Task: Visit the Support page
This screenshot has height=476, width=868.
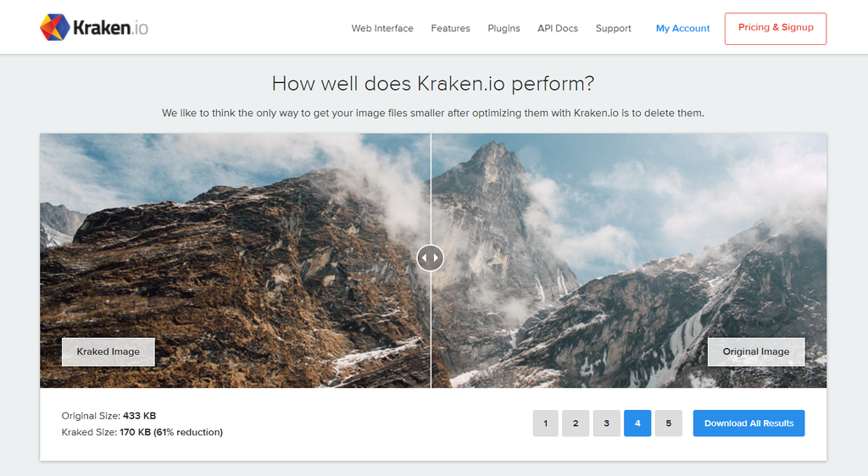Action: pos(613,28)
